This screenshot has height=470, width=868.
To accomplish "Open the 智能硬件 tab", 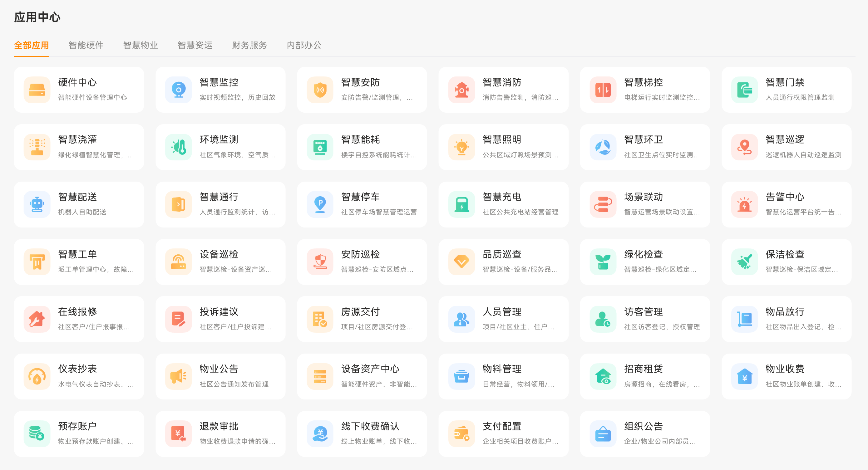I will click(x=86, y=45).
